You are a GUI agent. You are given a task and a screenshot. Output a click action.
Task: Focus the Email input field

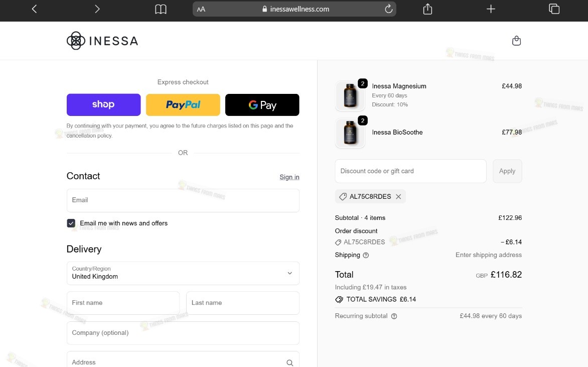coord(183,200)
